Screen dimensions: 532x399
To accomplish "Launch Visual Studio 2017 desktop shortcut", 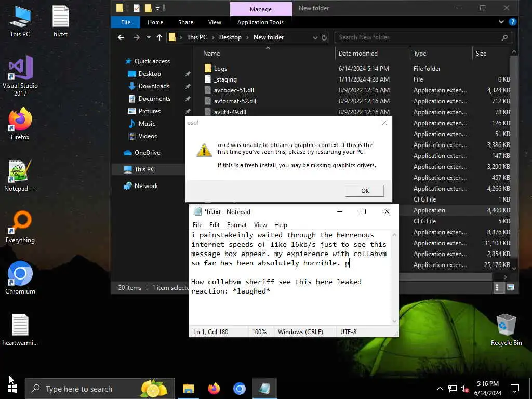I will tap(20, 76).
